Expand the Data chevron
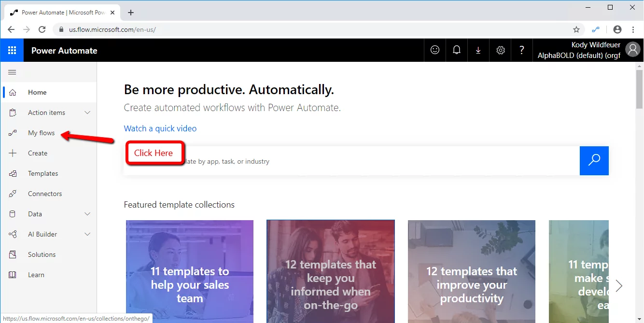 click(x=87, y=214)
